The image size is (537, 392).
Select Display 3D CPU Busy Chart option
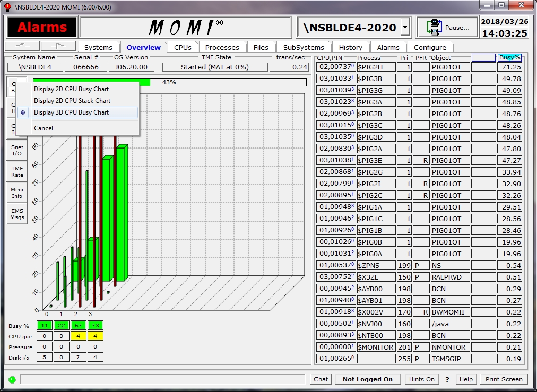[71, 112]
